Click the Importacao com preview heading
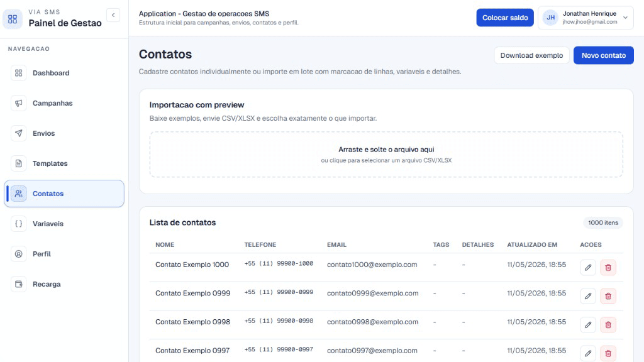 [197, 105]
